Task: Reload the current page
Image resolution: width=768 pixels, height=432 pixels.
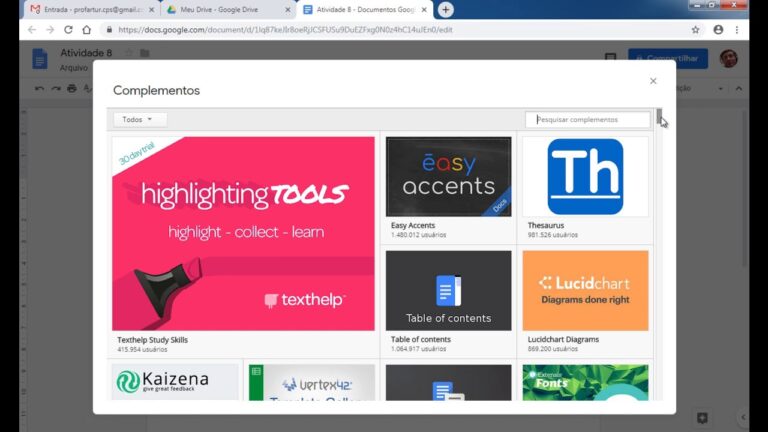Action: 69,30
